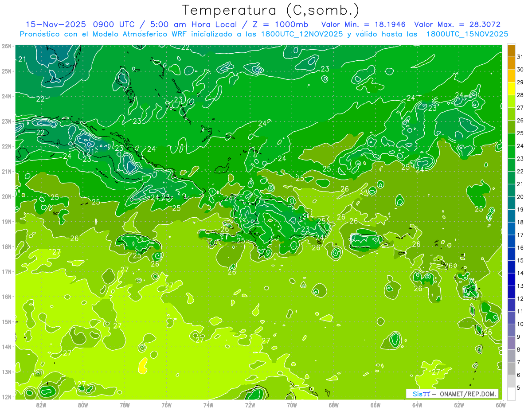The image size is (532, 411).
Task: Click the latitude axis label "16N"
Action: [7, 297]
